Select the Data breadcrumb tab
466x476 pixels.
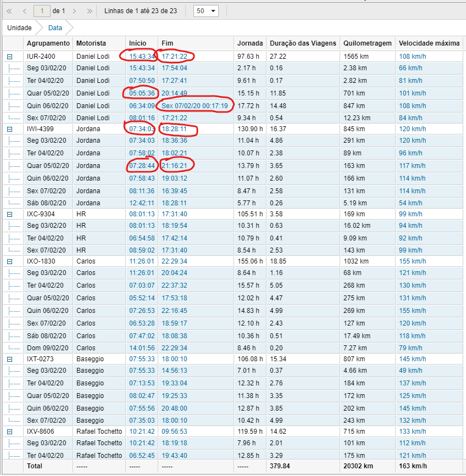pos(55,27)
